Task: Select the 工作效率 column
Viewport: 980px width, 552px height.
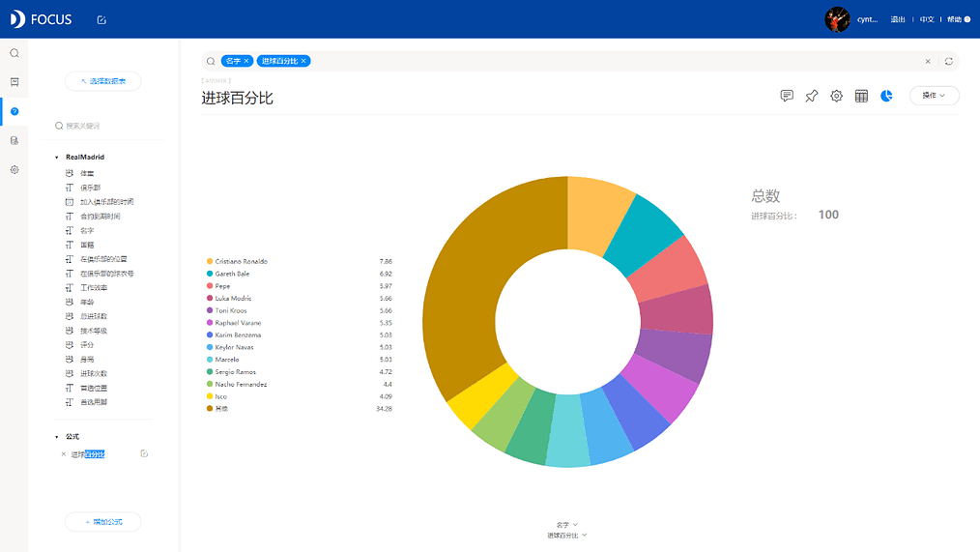Action: 94,288
